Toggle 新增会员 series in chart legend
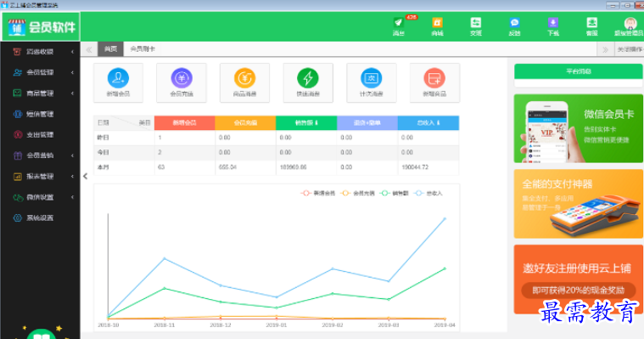Viewport: 644px width, 339px height. [318, 193]
